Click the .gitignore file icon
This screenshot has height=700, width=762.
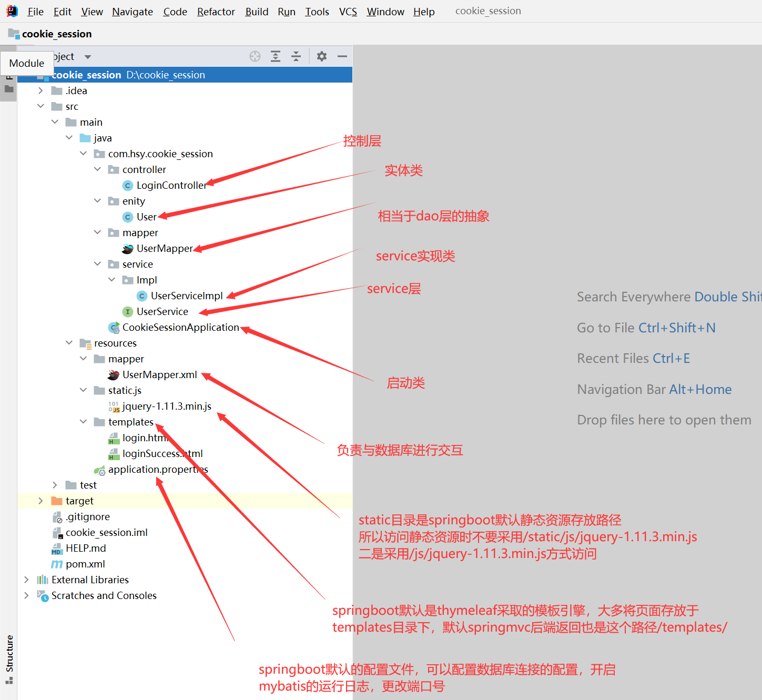pos(57,517)
